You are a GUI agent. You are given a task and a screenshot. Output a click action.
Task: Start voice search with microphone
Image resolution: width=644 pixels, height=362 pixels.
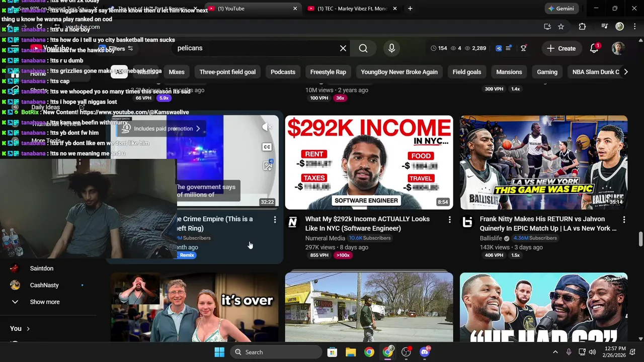[391, 48]
